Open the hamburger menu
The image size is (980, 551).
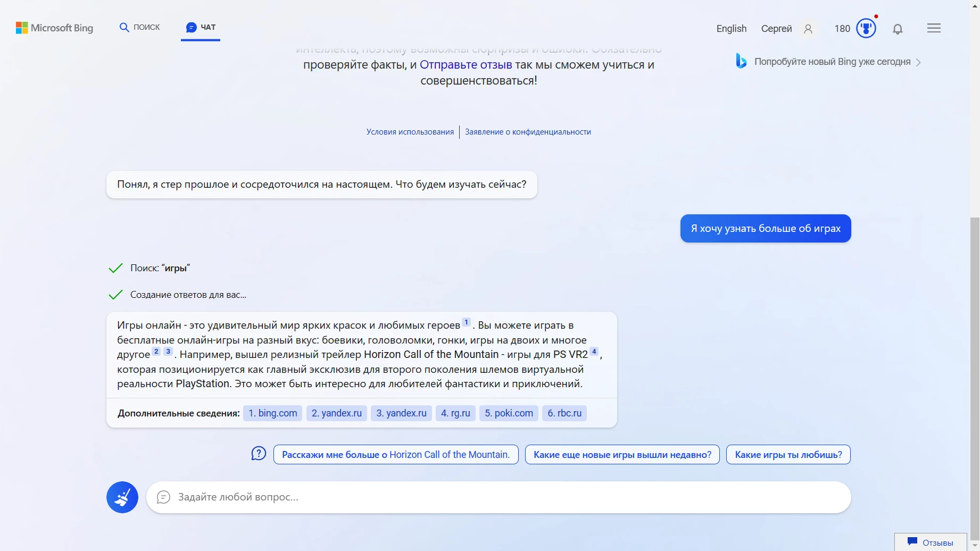click(x=934, y=28)
